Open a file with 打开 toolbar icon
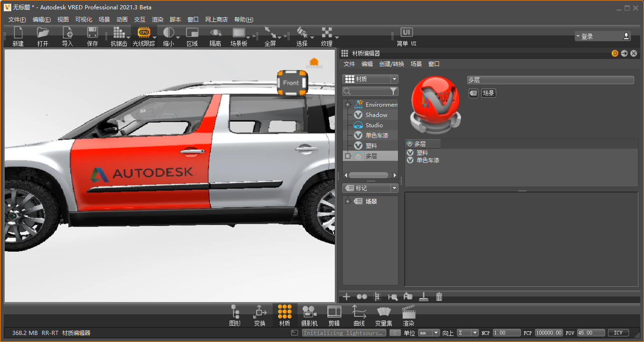The width and height of the screenshot is (644, 342). 43,36
